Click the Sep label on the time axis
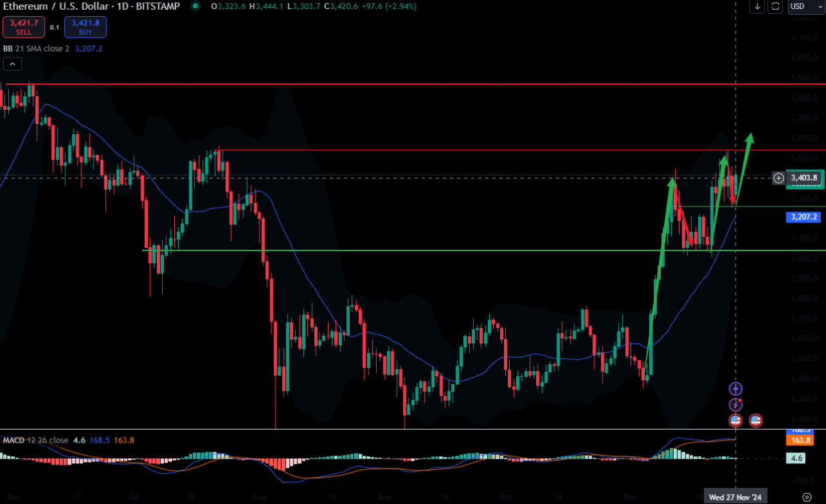Viewport: 826px width, 504px height. [385, 498]
